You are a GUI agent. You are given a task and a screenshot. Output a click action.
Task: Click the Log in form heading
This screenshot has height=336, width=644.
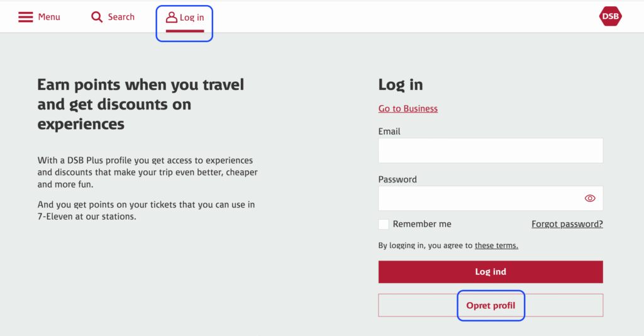(x=401, y=84)
